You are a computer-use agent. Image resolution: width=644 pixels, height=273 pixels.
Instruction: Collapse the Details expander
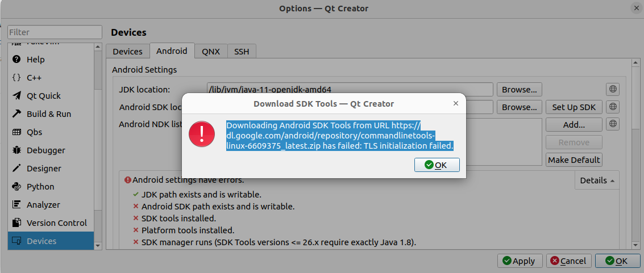pyautogui.click(x=597, y=180)
